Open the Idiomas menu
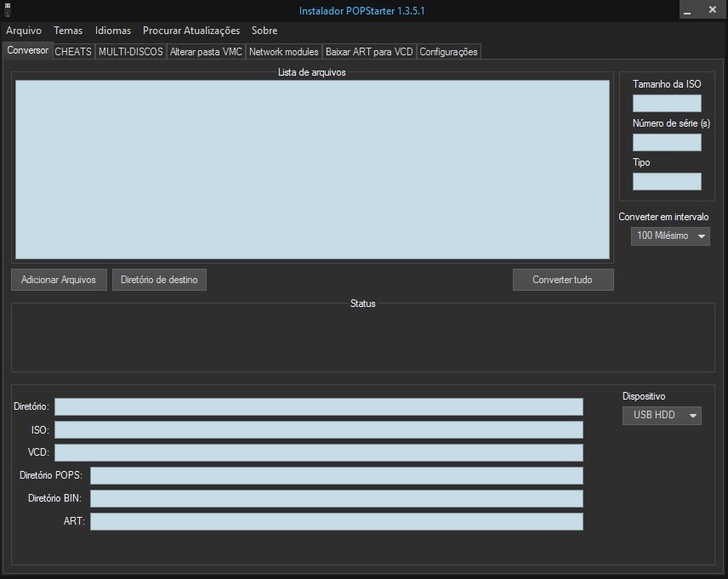Screen dimensions: 728x579 tap(113, 31)
